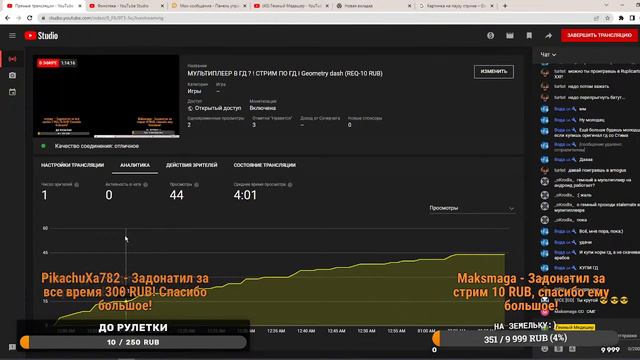Click chat message "Всё, мне пора, пока:)"
This screenshot has width=640, height=360.
[x=601, y=231]
